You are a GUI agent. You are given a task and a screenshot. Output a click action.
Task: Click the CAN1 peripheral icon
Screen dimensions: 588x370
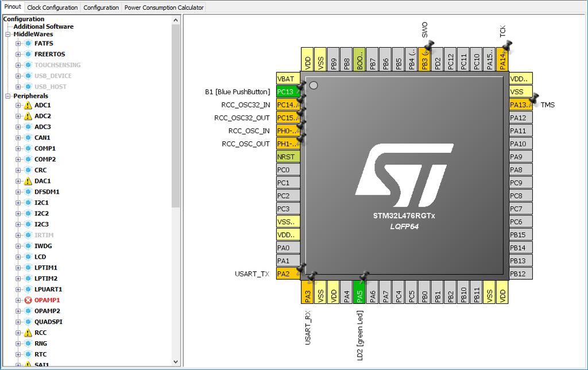pos(28,138)
